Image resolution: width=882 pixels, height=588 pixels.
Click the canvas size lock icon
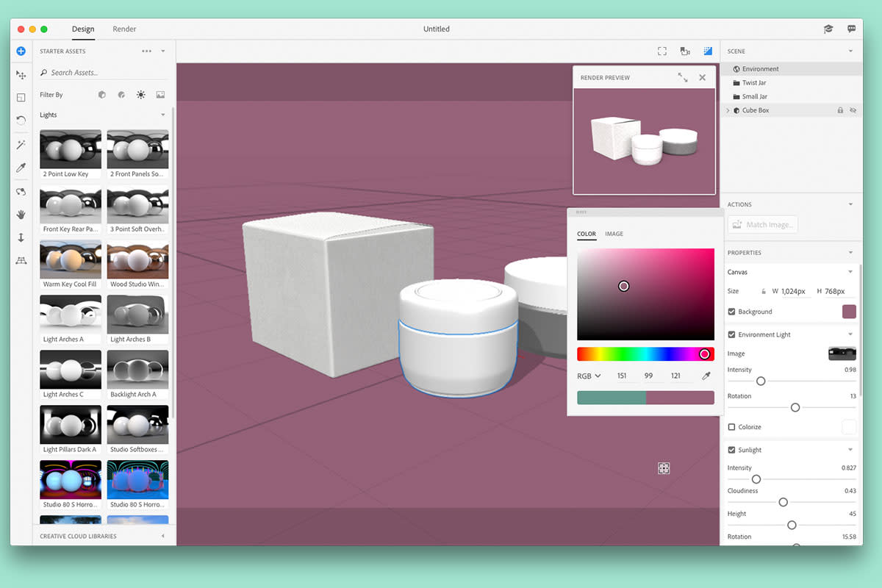pyautogui.click(x=763, y=292)
